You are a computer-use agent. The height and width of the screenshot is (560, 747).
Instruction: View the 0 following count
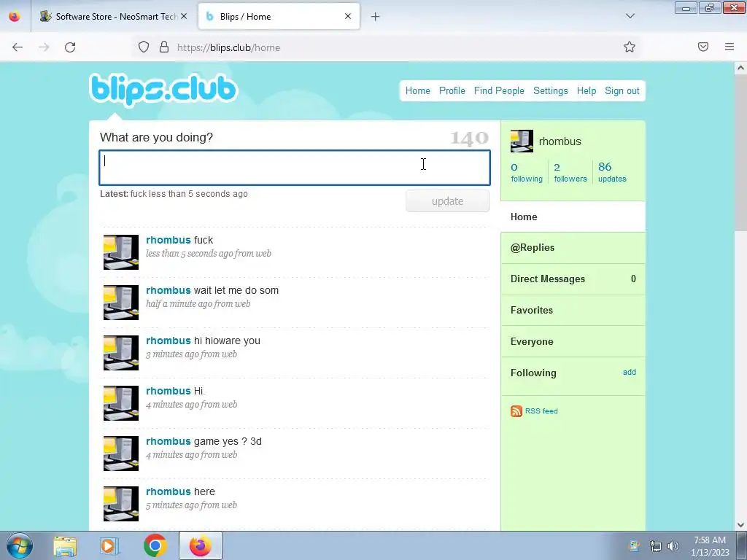[x=527, y=172]
